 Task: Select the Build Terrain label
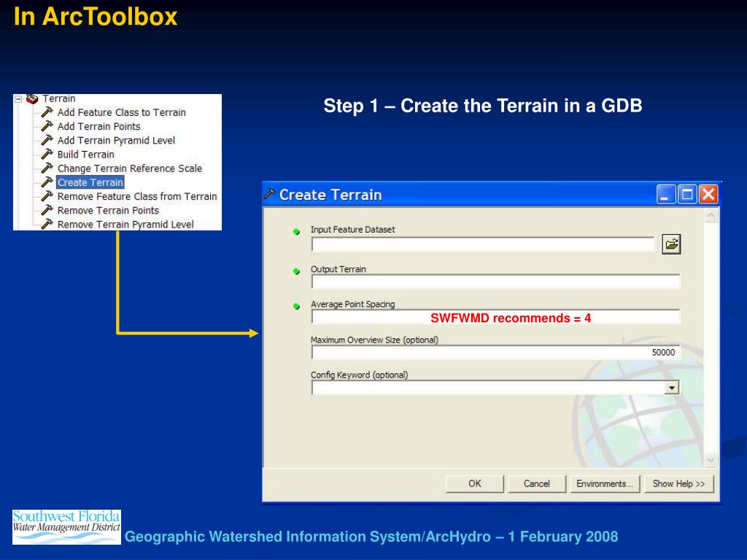pyautogui.click(x=86, y=155)
